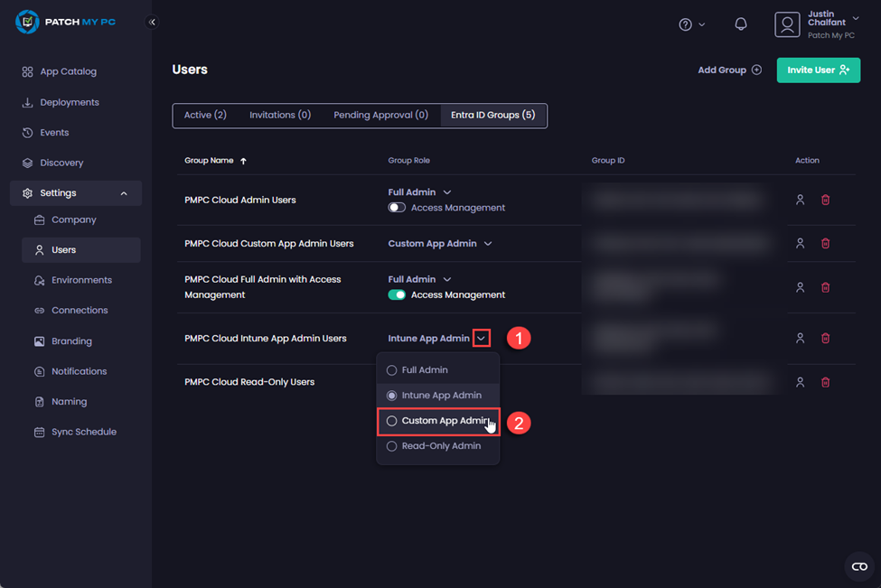
Task: Click the Invite User button
Action: pos(818,70)
